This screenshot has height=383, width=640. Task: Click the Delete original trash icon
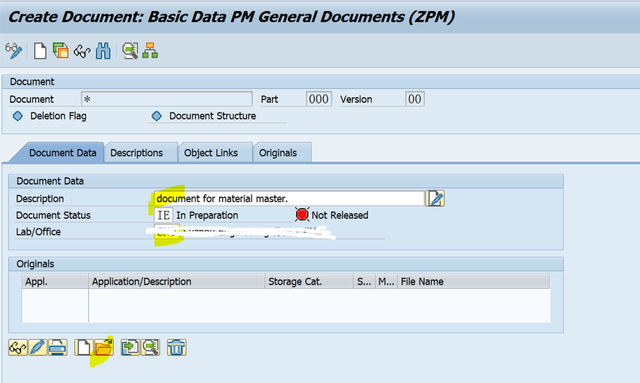click(x=176, y=348)
